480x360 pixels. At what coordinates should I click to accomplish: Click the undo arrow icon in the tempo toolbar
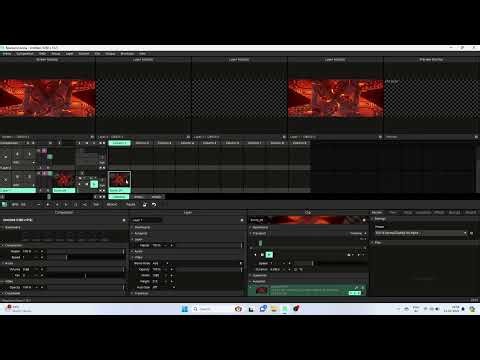click(x=154, y=204)
